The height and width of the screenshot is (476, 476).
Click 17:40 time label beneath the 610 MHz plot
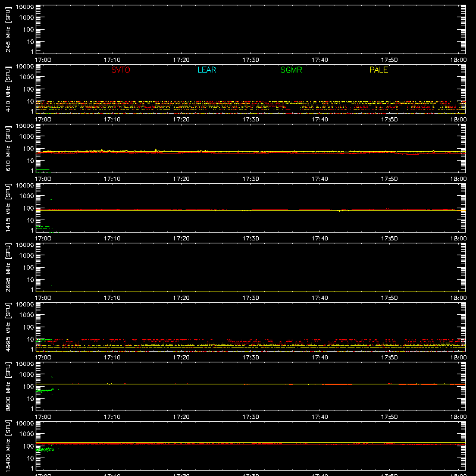320,179
